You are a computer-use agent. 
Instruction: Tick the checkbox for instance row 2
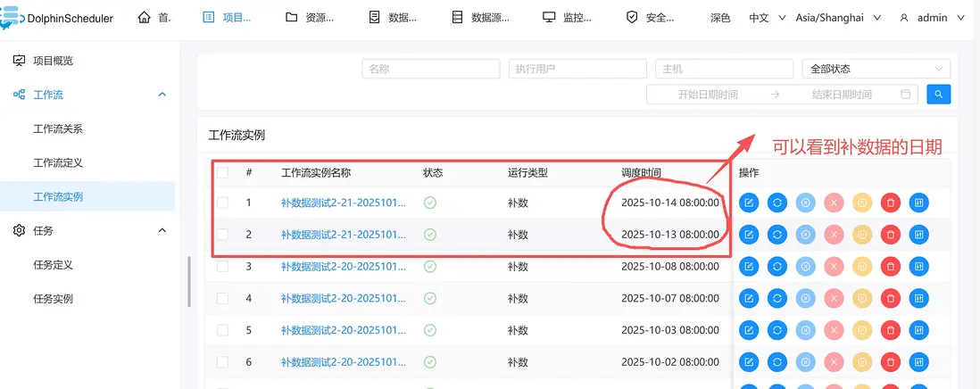coord(222,235)
